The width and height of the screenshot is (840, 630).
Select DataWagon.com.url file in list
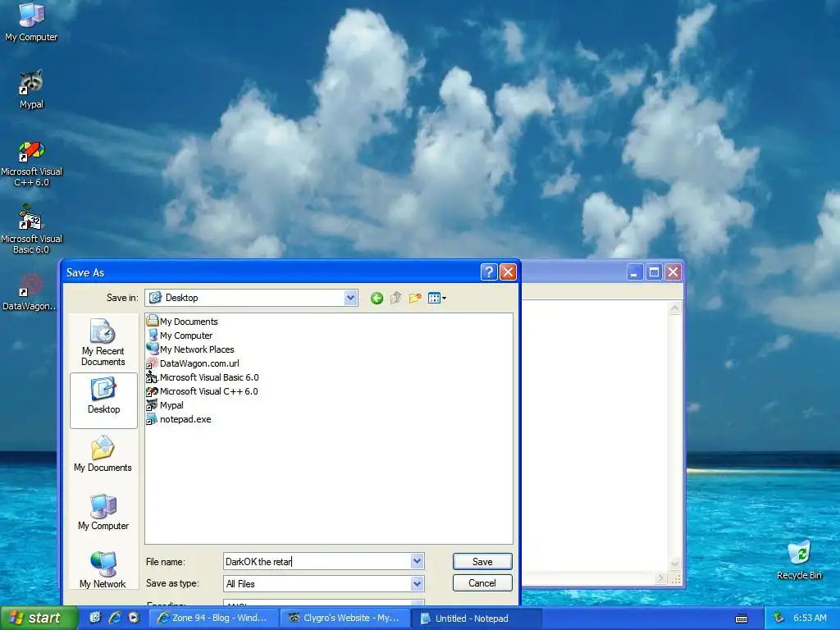pos(193,363)
